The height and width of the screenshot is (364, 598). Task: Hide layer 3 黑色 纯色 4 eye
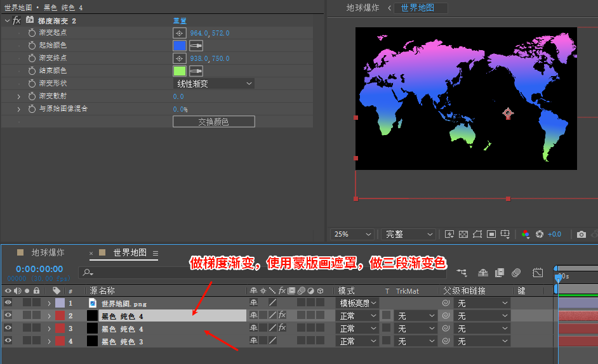point(8,328)
